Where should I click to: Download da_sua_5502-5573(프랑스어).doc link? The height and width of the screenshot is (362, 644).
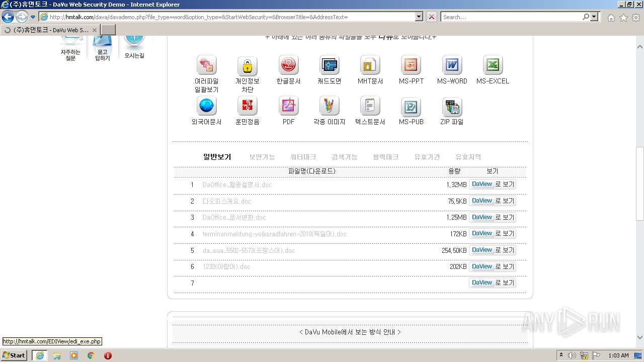point(249,250)
